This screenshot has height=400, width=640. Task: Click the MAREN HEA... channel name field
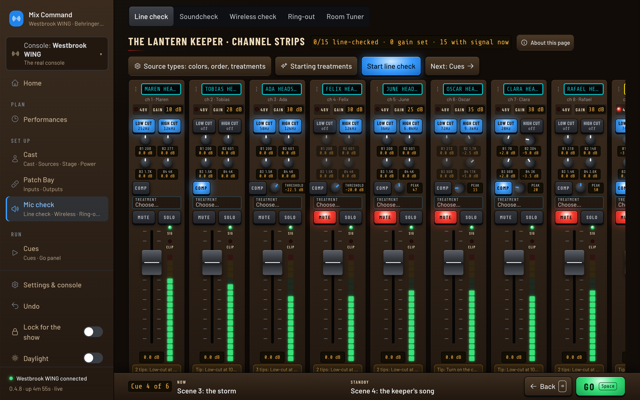(x=161, y=89)
